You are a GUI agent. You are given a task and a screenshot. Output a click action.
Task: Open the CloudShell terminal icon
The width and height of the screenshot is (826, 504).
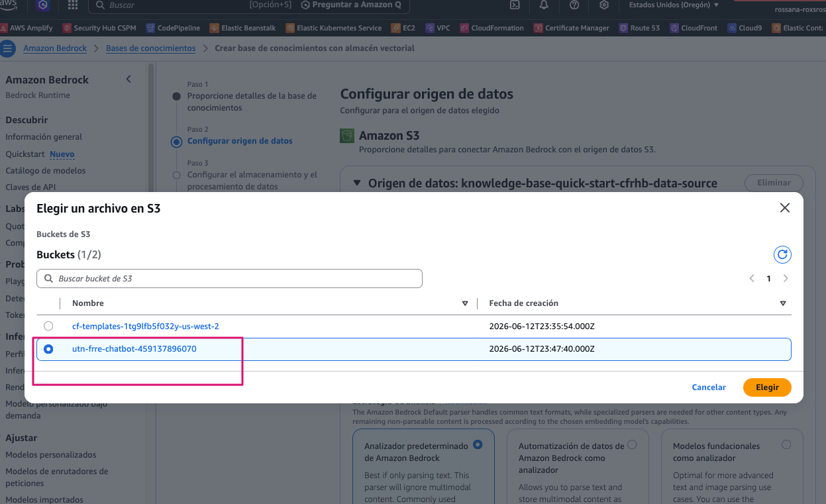coord(514,5)
